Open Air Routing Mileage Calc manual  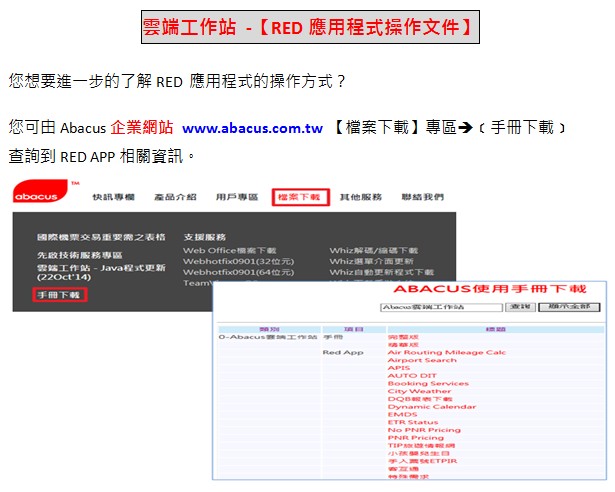(x=446, y=352)
